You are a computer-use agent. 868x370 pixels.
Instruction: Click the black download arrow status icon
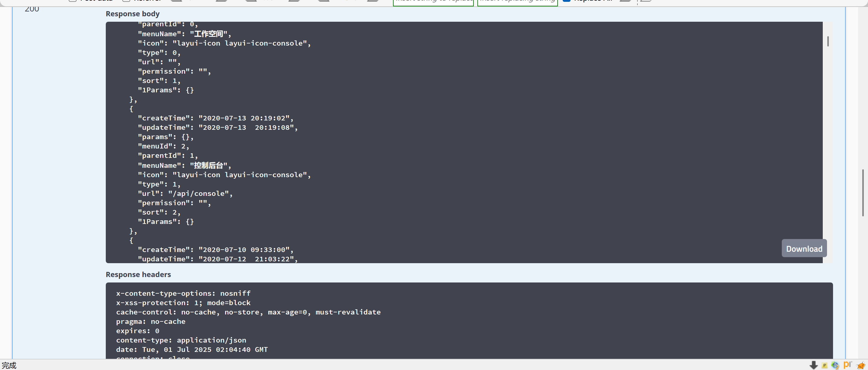click(x=813, y=365)
